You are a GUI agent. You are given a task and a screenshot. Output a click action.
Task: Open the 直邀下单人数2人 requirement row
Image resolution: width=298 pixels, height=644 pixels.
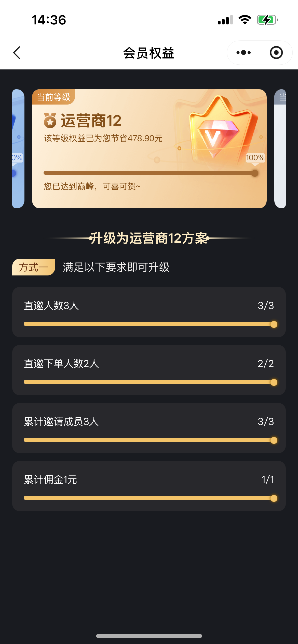pyautogui.click(x=149, y=370)
